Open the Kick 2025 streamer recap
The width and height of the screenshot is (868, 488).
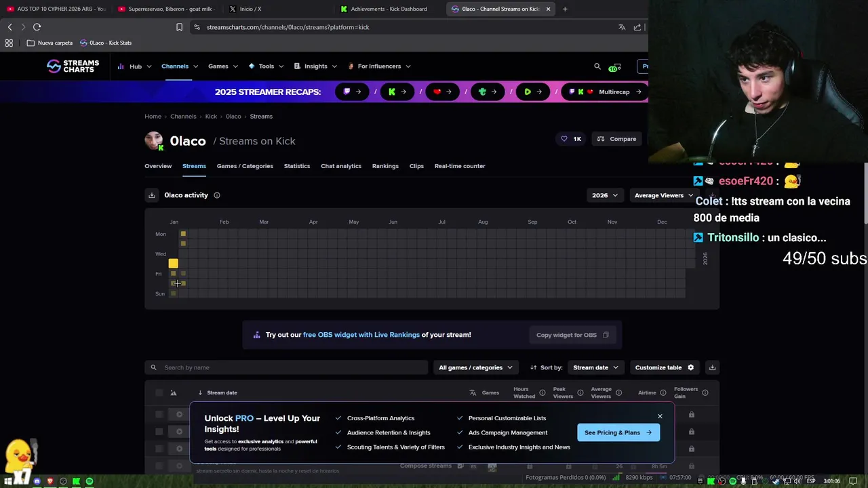(x=397, y=91)
